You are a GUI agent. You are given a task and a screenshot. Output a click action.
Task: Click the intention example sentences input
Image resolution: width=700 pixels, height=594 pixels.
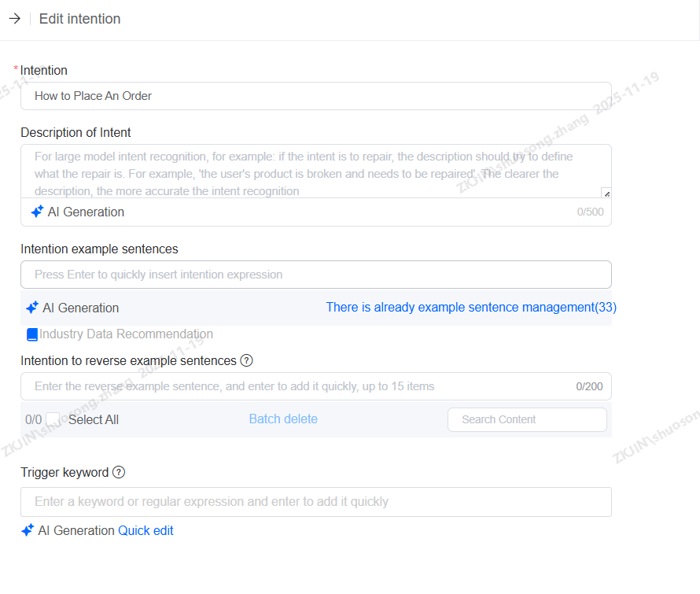(315, 275)
